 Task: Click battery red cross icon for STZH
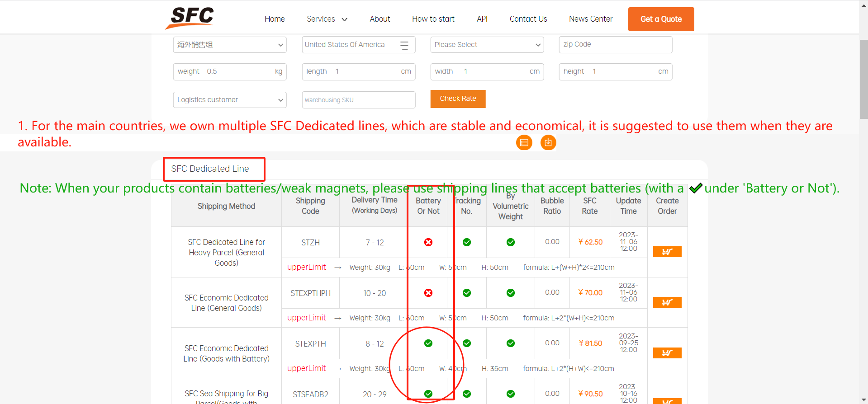(x=428, y=242)
